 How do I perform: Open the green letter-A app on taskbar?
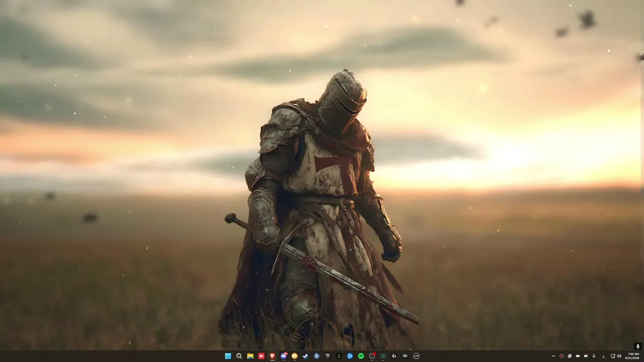(339, 356)
